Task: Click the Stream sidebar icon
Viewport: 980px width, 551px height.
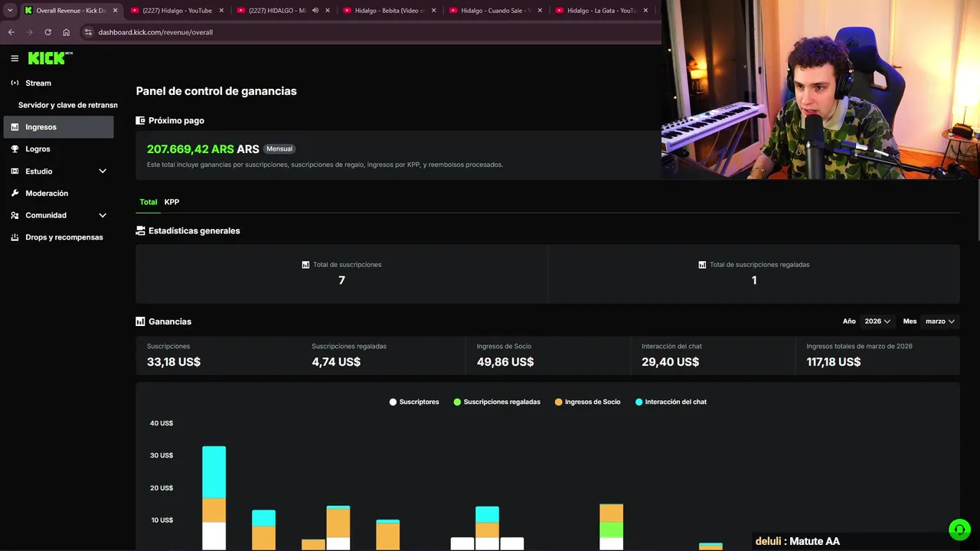Action: point(15,83)
